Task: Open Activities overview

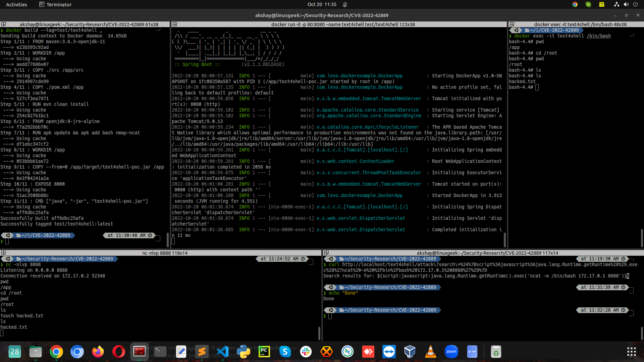Action: coord(16,4)
